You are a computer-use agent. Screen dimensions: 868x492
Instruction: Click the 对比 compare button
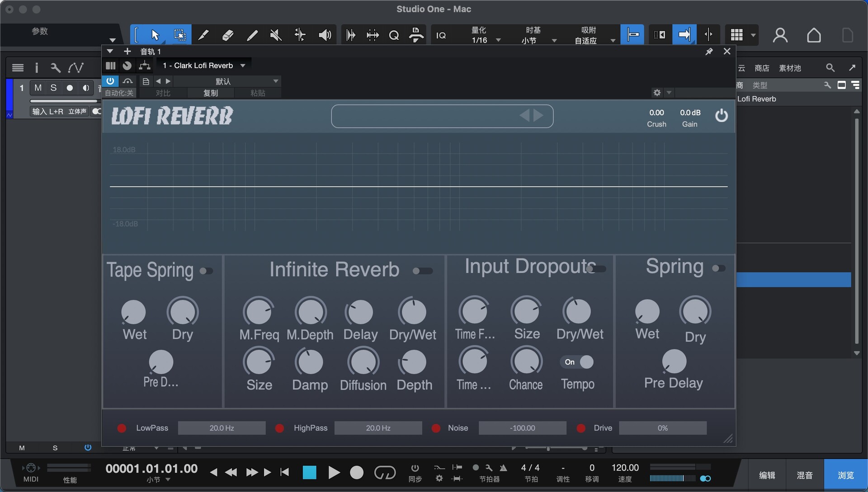tap(163, 93)
